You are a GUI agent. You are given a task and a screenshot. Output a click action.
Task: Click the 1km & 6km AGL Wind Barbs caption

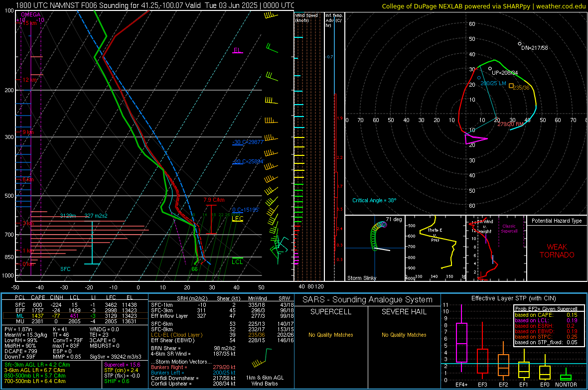click(x=265, y=381)
